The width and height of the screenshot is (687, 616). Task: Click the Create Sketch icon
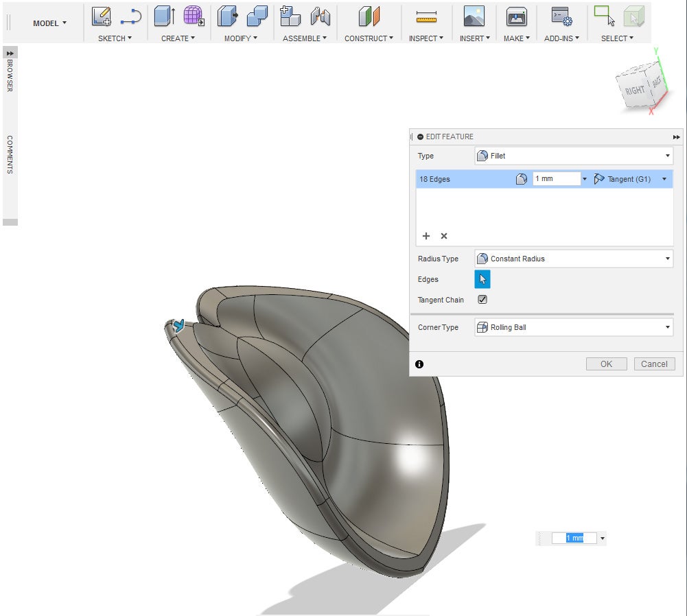coord(102,16)
